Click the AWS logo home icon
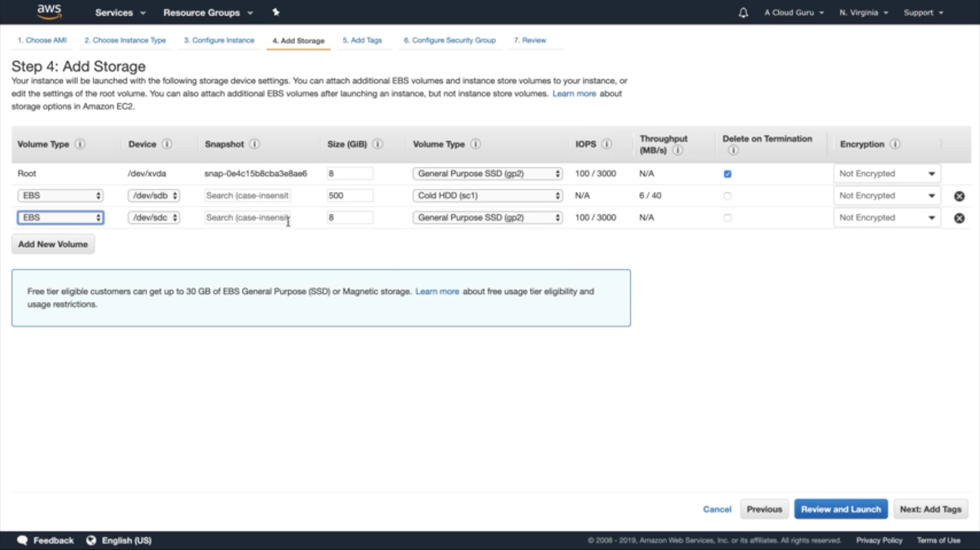Viewport: 980px width, 550px height. (49, 12)
